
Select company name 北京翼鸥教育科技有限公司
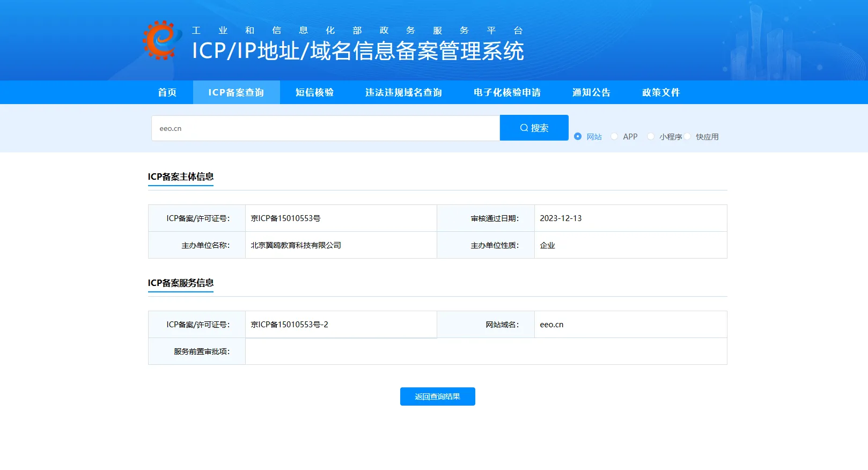pyautogui.click(x=296, y=245)
